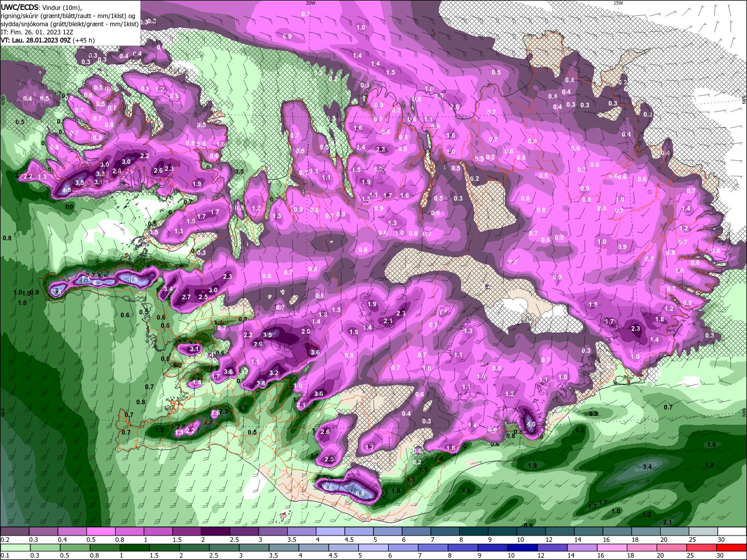747x560 pixels.
Task: Click the 6.0 value on the western peninsula
Action: 133,280
